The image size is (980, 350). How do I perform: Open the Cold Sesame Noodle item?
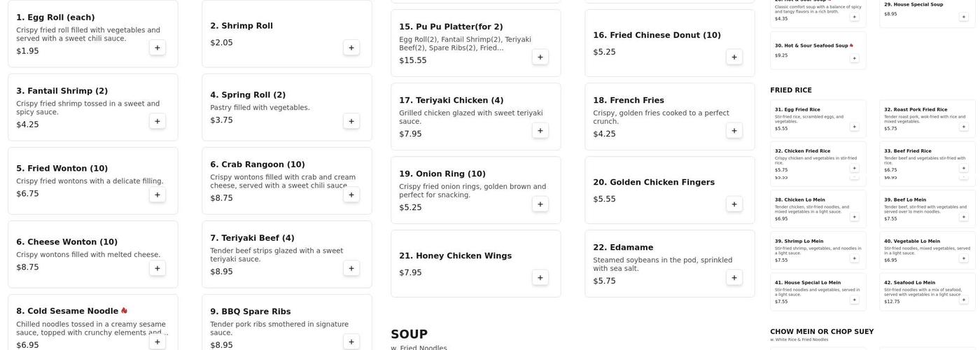[x=67, y=311]
